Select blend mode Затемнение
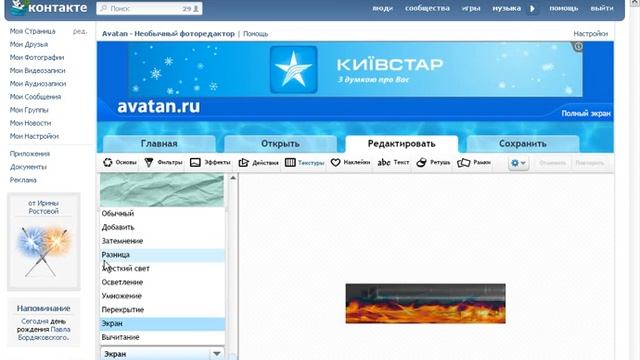This screenshot has height=360, width=640. tap(162, 241)
